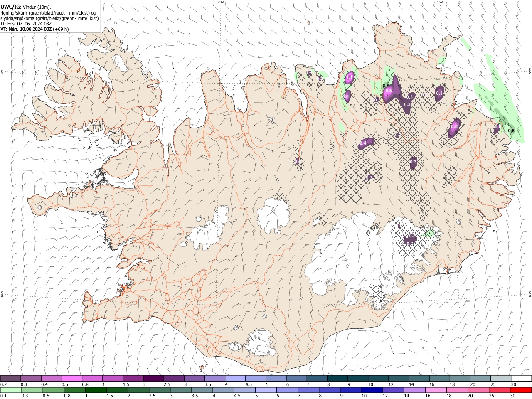Pick darkest purple upper swatch labelled 2

[153, 378]
